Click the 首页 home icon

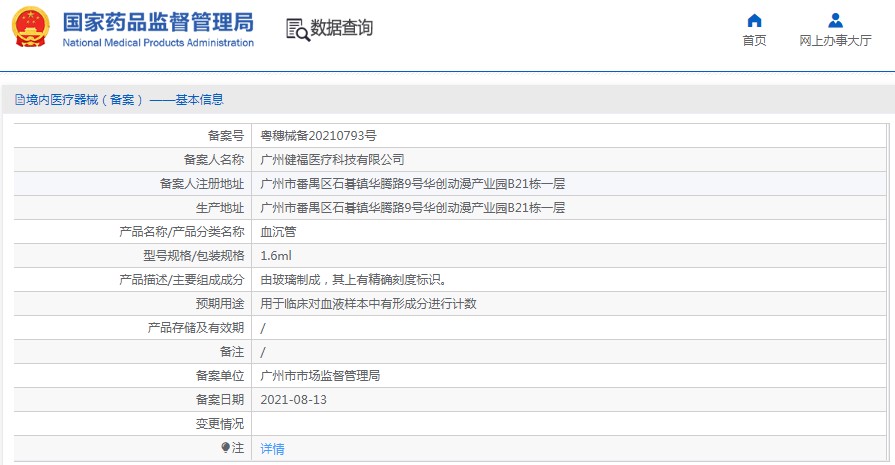click(754, 21)
